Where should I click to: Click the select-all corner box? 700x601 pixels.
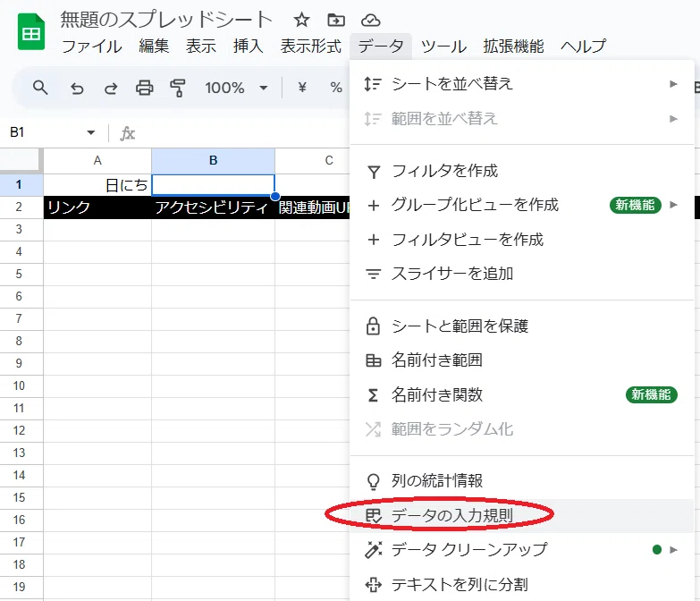pyautogui.click(x=20, y=160)
